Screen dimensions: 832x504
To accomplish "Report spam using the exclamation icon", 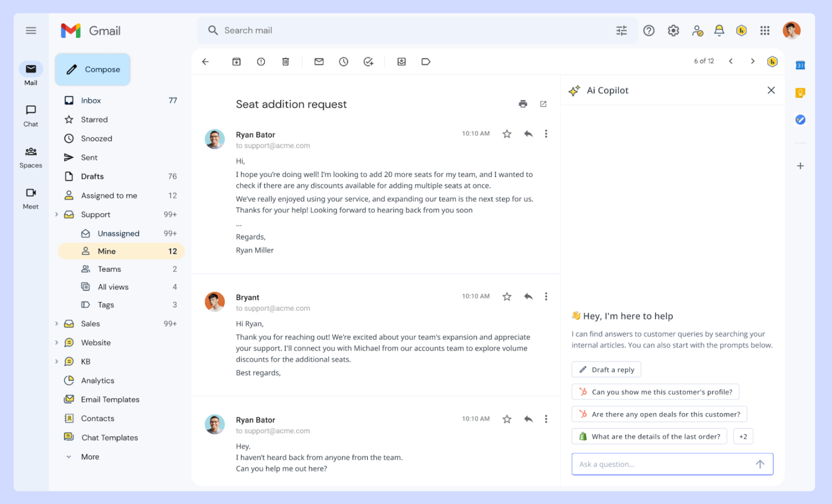I will click(261, 62).
